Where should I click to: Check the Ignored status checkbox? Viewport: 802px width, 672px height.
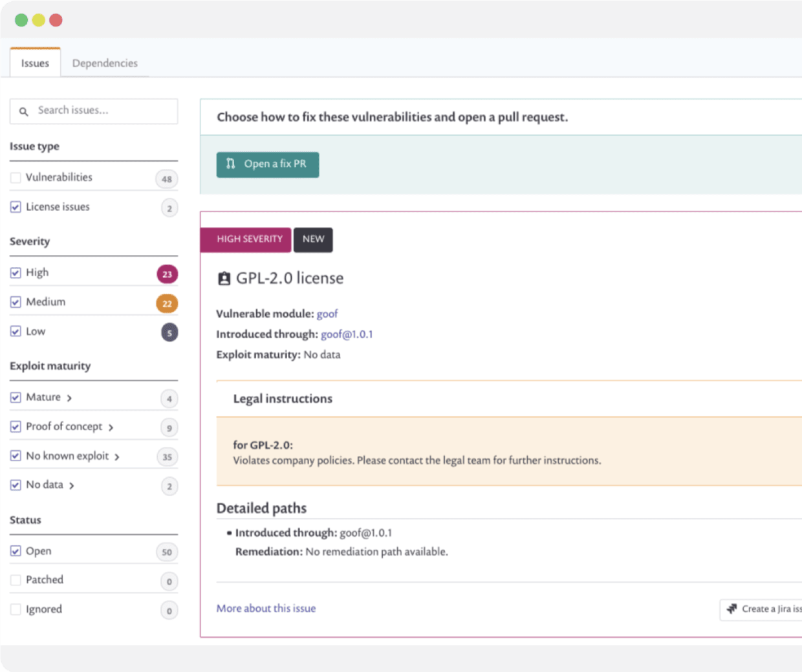click(x=16, y=609)
